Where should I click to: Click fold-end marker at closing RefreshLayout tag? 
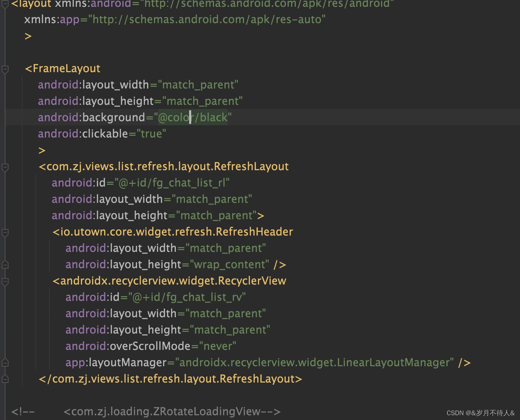5,379
